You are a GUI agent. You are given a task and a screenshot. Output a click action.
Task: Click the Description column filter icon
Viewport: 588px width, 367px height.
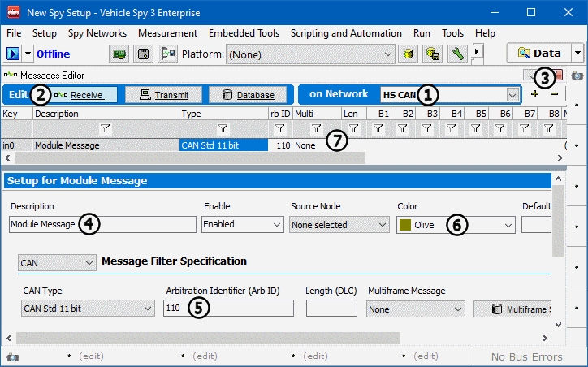tap(105, 128)
